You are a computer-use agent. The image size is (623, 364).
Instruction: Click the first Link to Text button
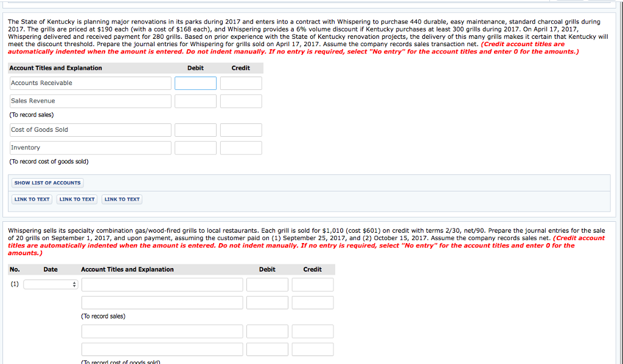(32, 199)
